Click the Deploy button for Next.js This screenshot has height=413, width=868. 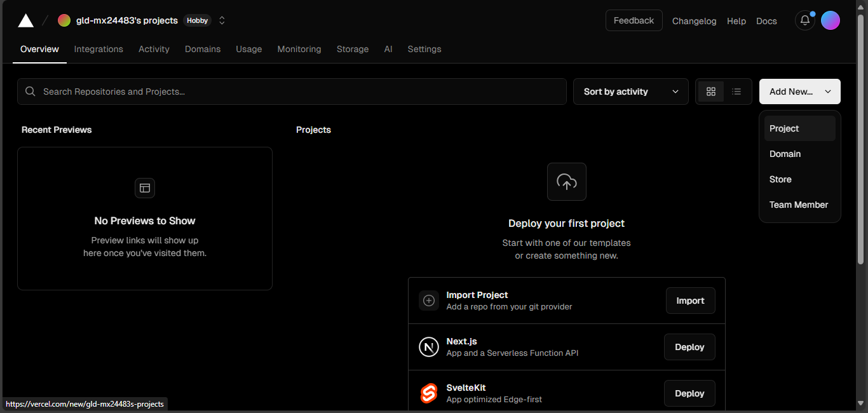(689, 347)
